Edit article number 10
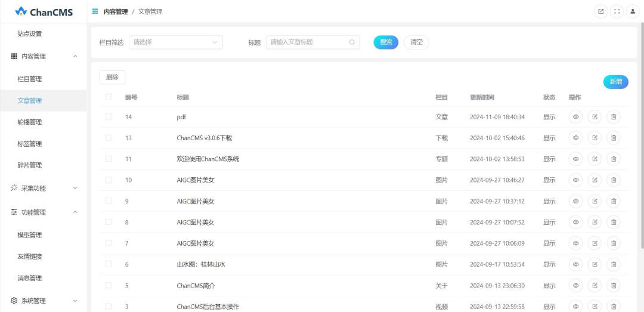The image size is (644, 312). pyautogui.click(x=595, y=180)
